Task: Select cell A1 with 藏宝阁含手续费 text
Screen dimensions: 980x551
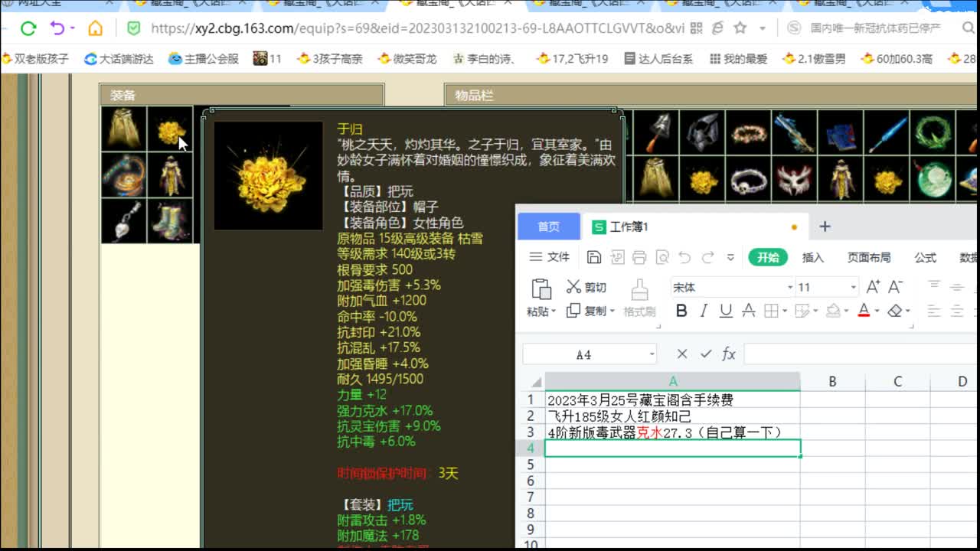Action: (672, 399)
